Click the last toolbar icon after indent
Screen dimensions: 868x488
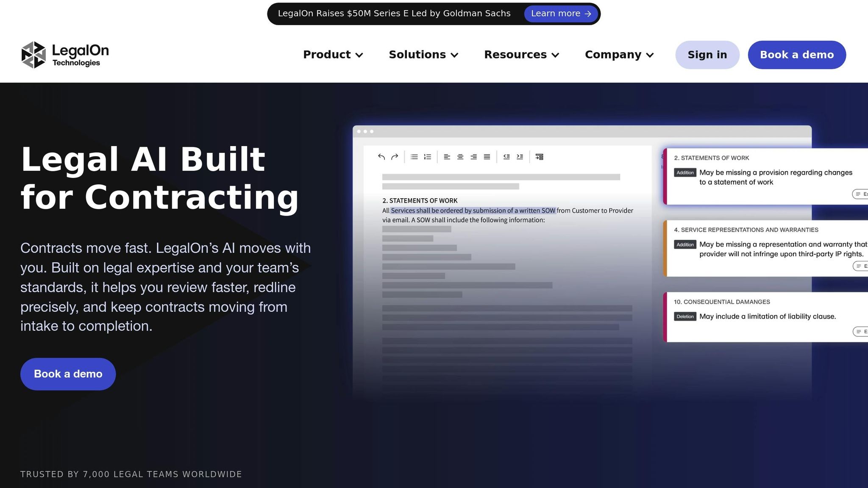click(x=539, y=157)
